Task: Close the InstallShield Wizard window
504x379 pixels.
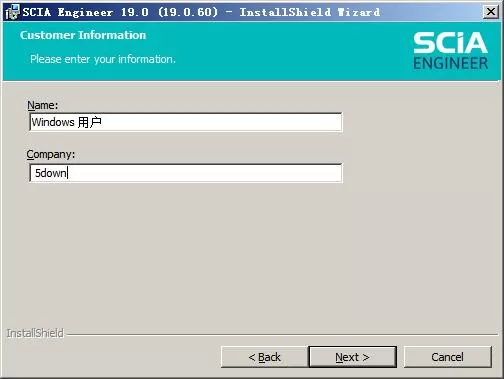Action: pyautogui.click(x=491, y=12)
